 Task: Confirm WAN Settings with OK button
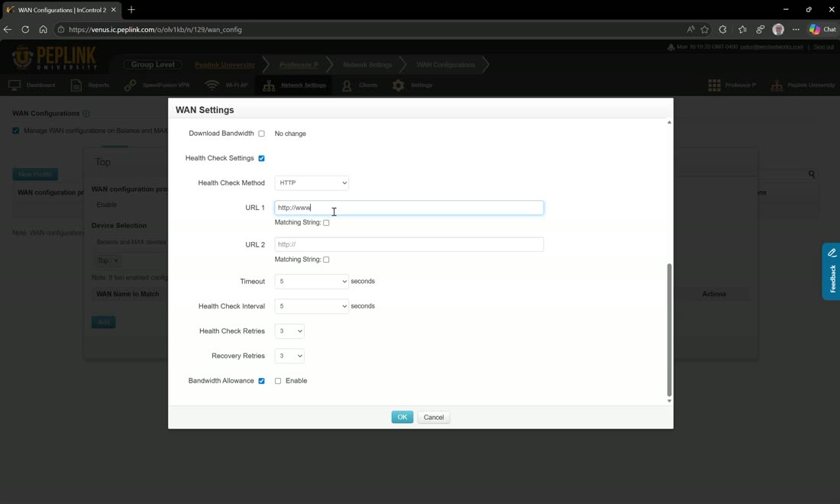402,417
